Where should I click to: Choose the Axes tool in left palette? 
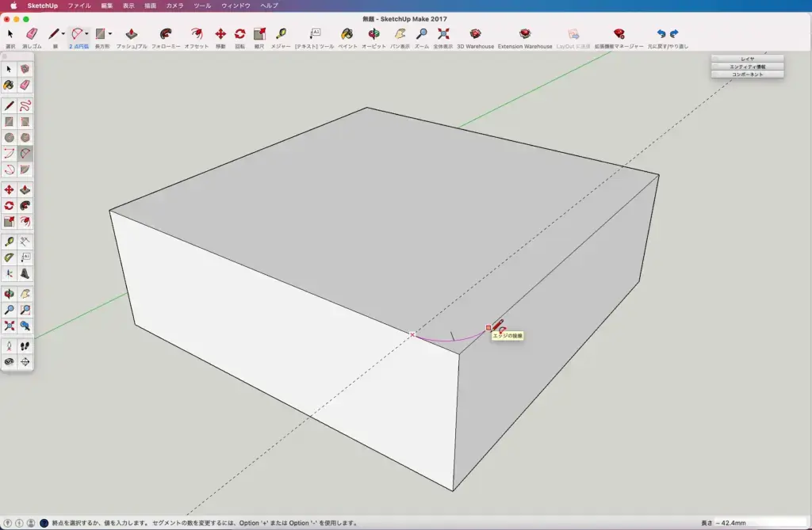pyautogui.click(x=9, y=274)
